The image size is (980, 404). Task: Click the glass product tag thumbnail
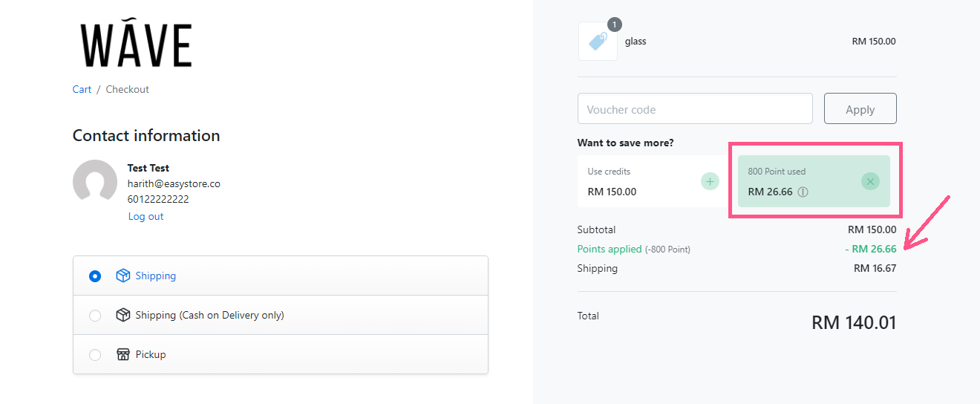[598, 42]
